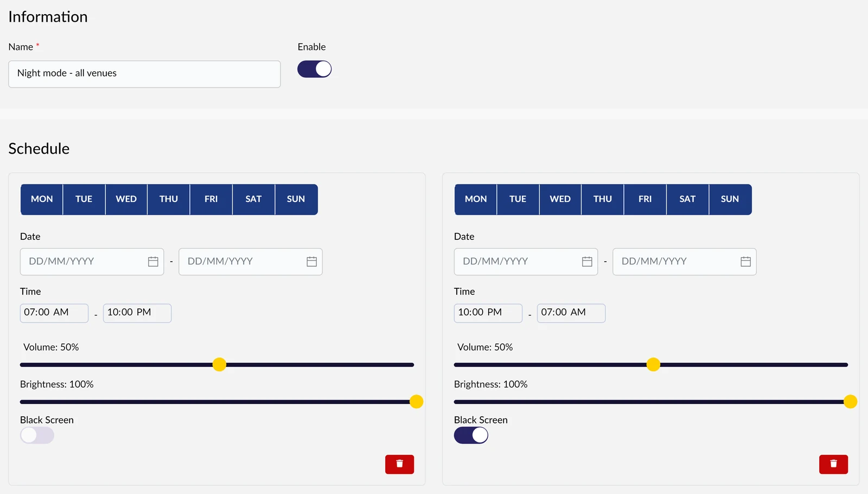Click the Brightness slider handle in second schedule
Image resolution: width=868 pixels, height=494 pixels.
click(850, 402)
